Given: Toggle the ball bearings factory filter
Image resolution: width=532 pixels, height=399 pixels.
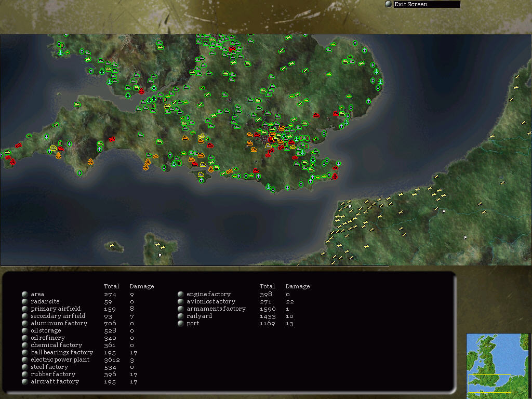Looking at the screenshot, I should point(25,353).
